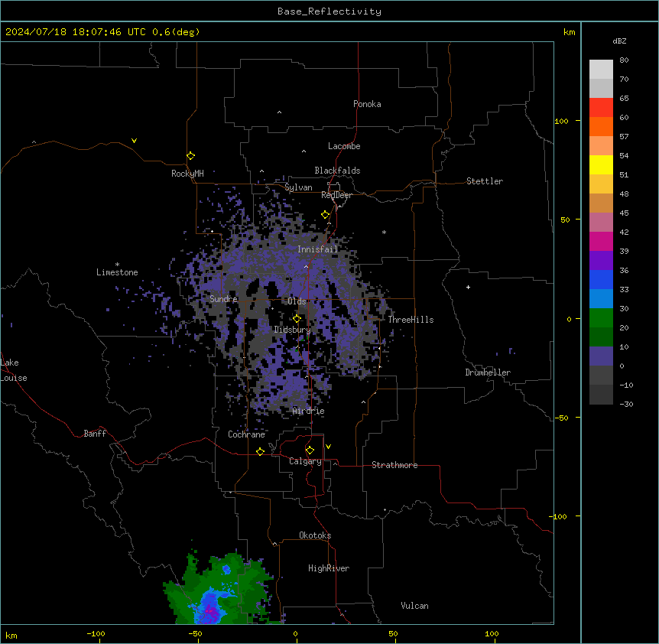
Task: Click the Base_Reflectivity title text
Action: click(329, 11)
